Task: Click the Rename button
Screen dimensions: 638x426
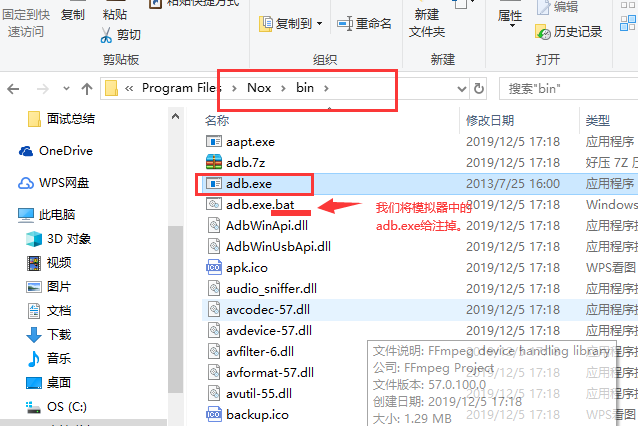Action: point(364,24)
